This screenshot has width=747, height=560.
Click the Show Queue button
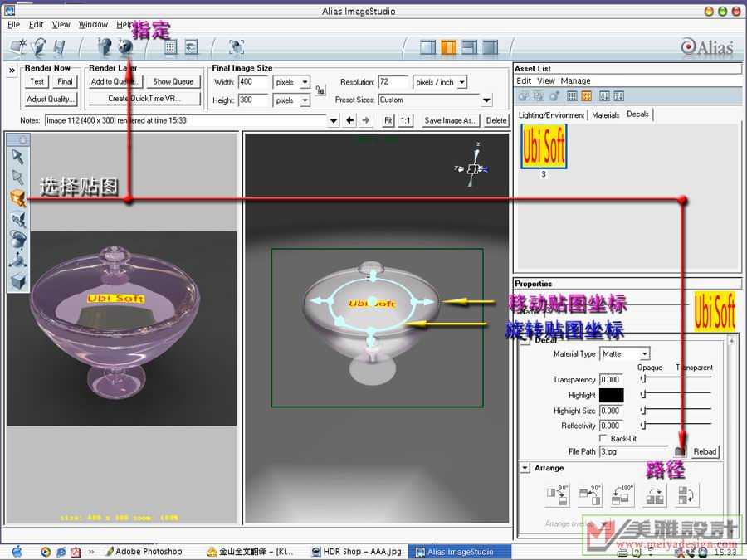click(x=173, y=81)
